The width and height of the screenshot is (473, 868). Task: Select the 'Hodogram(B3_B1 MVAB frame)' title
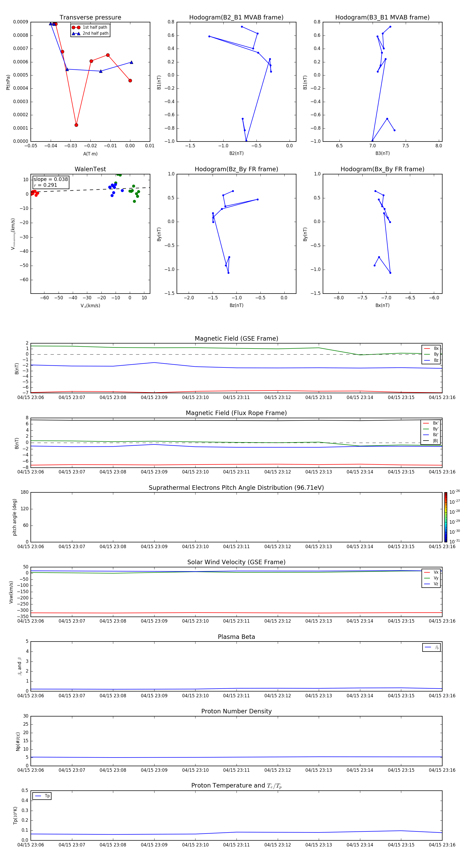382,18
